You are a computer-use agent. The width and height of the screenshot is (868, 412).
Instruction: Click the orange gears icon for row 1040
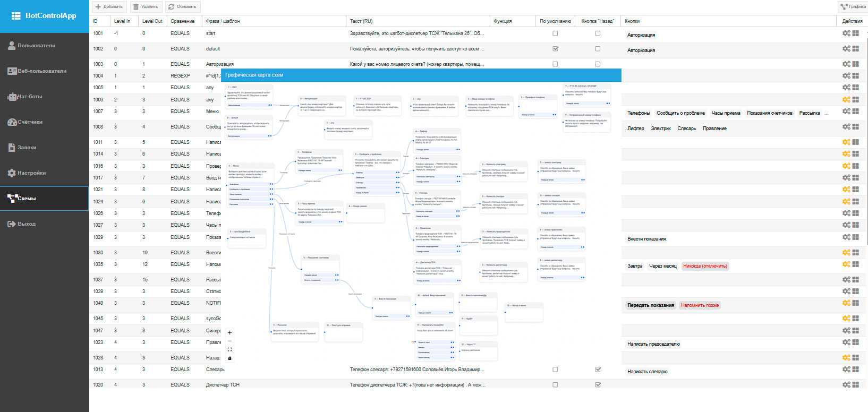[846, 303]
